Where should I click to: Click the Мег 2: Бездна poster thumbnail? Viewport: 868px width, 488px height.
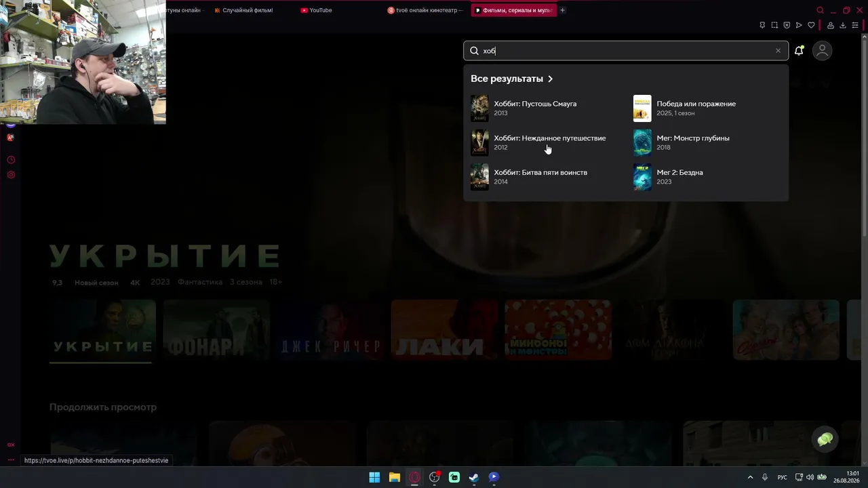[642, 177]
